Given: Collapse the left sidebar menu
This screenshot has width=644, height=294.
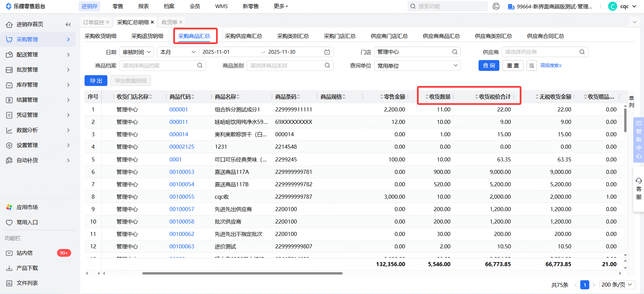Looking at the screenshot, I should (x=68, y=24).
